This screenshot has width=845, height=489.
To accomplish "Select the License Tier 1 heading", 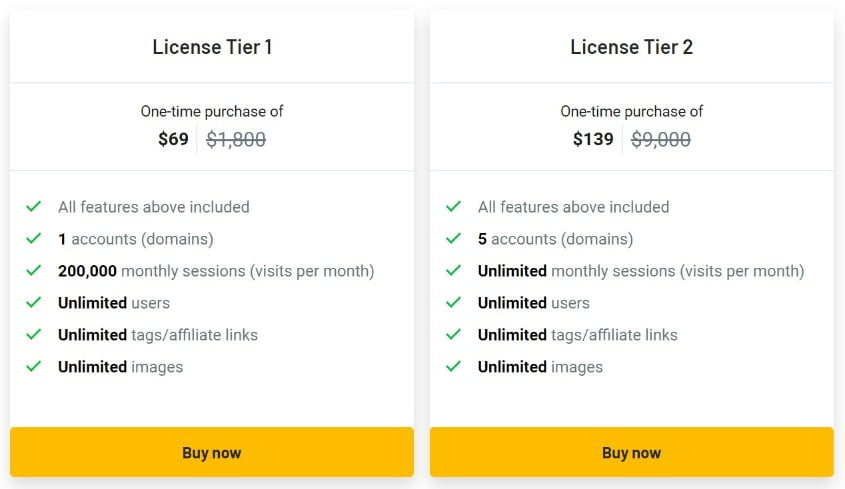I will (x=212, y=47).
